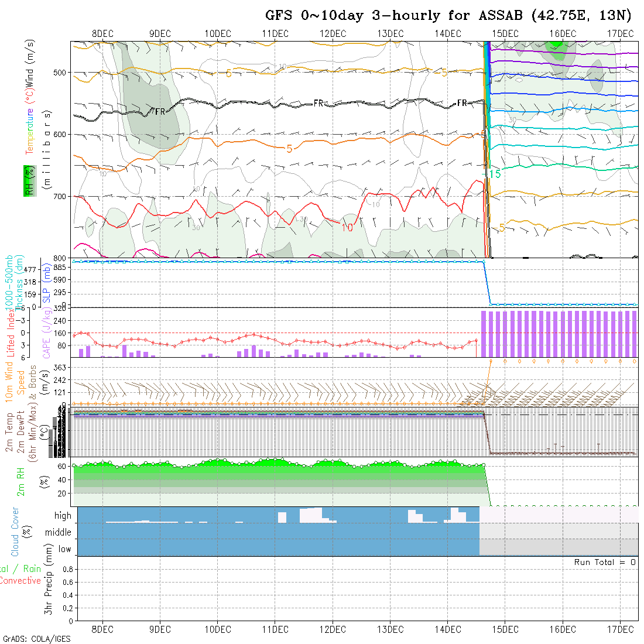Click the '0.2' precipitation tick value
Image resolution: width=644 pixels, height=644 pixels.
(68, 608)
